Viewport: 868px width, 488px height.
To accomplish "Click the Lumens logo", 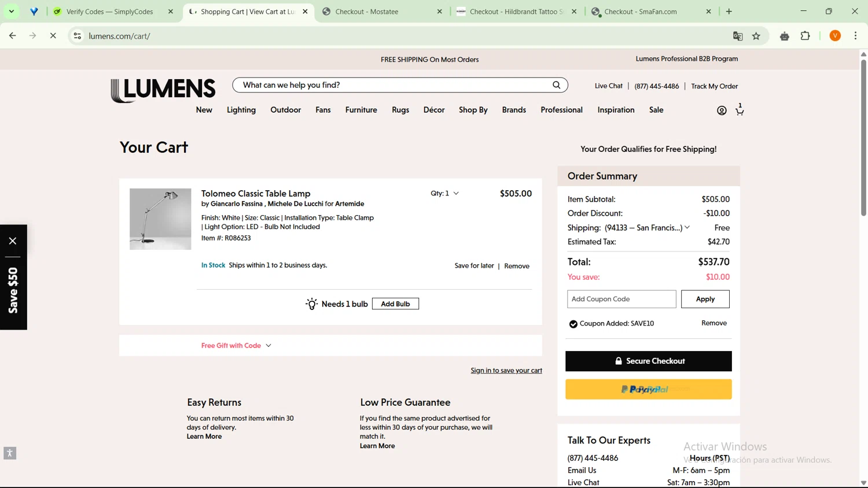I will [163, 90].
